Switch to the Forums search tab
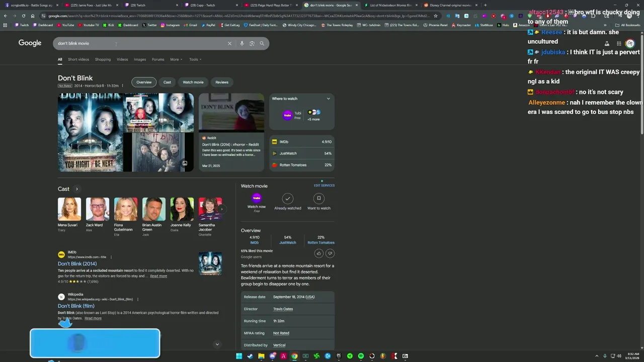644x362 pixels. 158,59
